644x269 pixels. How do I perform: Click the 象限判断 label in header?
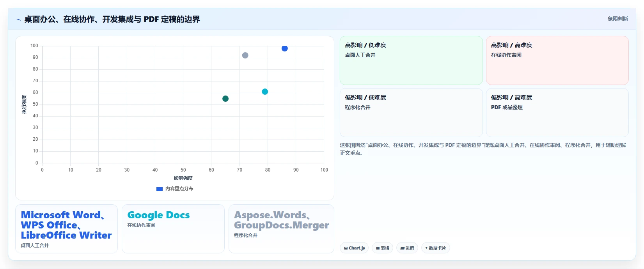pos(617,19)
